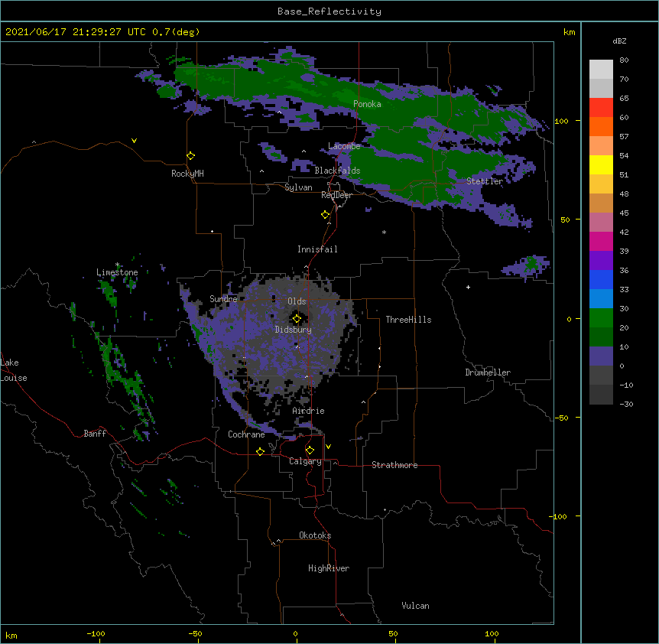Click the Calgary city label
Screen dimensions: 659x644
coord(306,461)
